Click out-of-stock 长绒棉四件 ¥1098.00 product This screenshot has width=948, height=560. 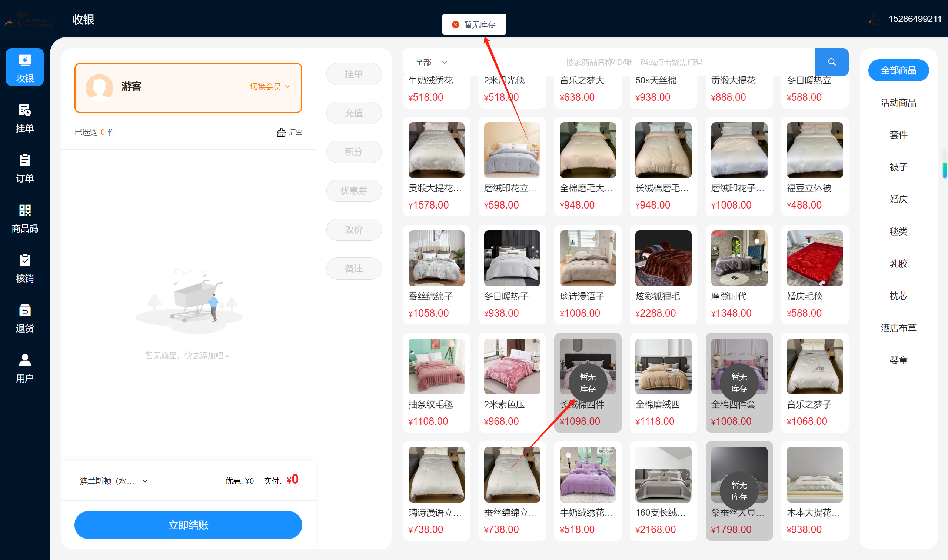click(x=588, y=383)
